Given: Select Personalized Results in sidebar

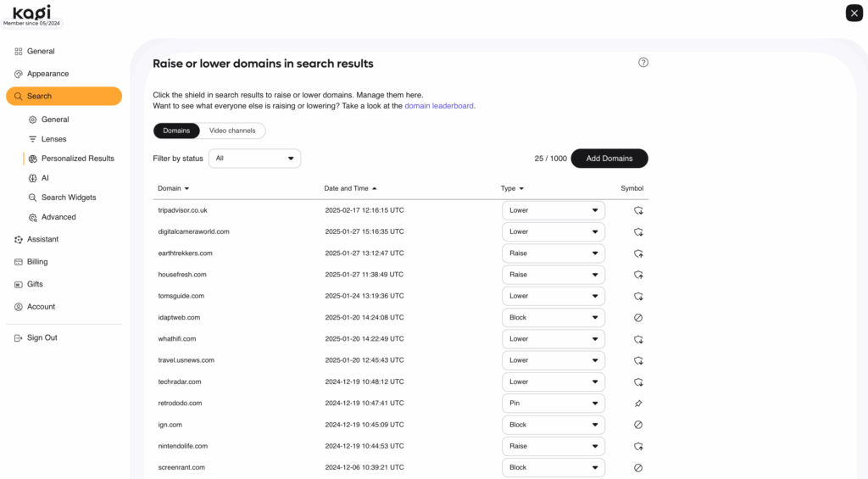Looking at the screenshot, I should (77, 159).
